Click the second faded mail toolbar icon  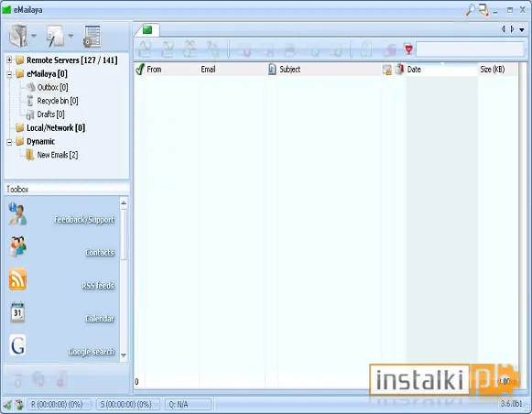coord(168,49)
